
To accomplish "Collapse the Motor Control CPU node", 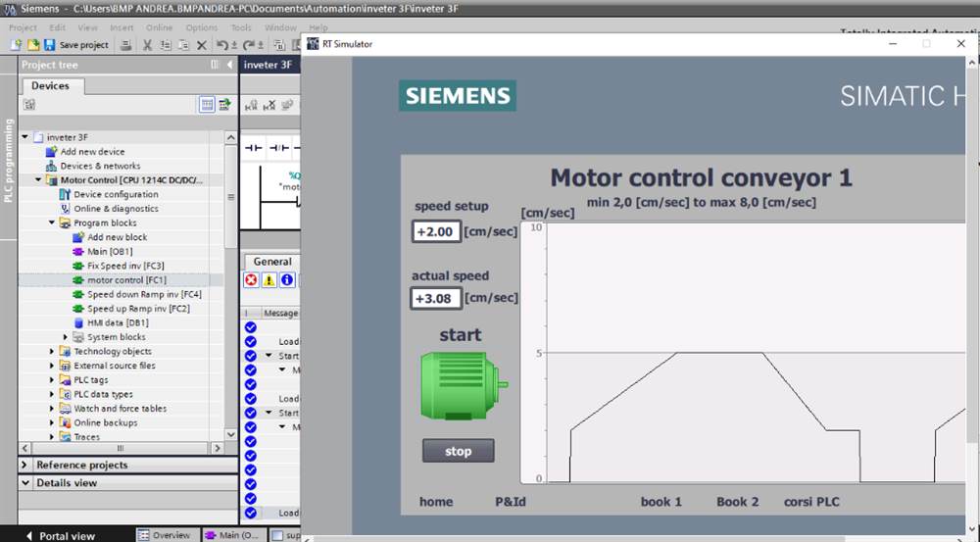I will pos(39,180).
